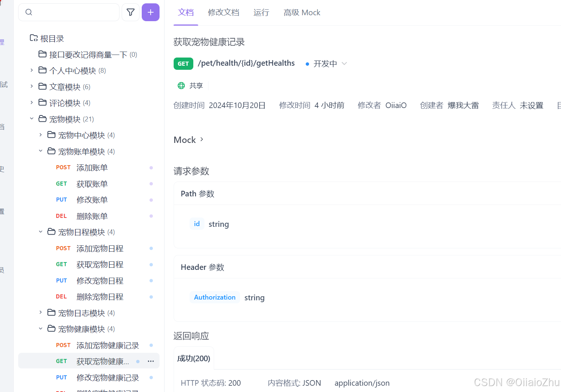Click the green globe icon next to 共享
This screenshot has width=561, height=392.
181,85
